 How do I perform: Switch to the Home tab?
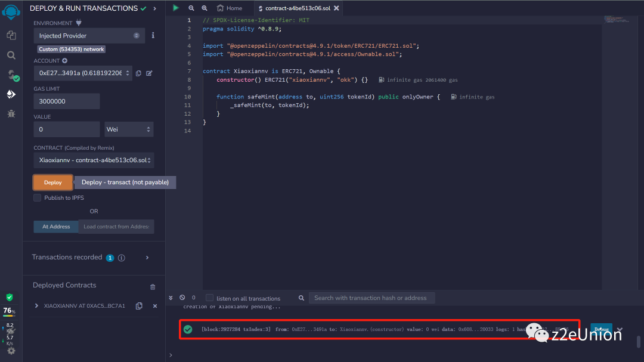click(230, 8)
